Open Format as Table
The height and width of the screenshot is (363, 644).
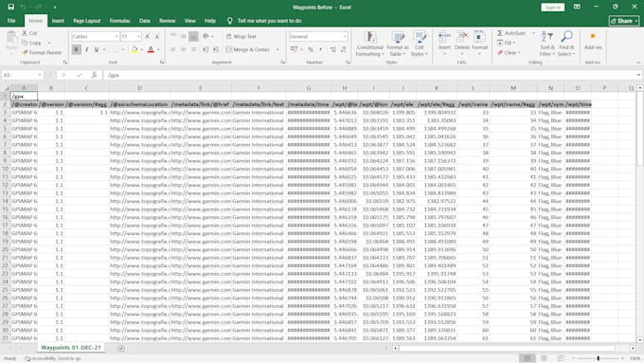pos(398,44)
